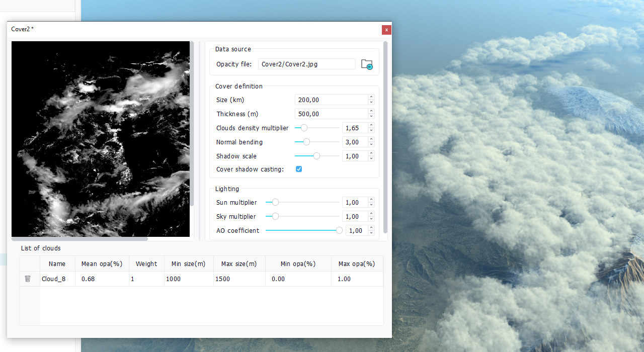Decrease Thickness (m) with the down arrow
This screenshot has width=644, height=352.
371,116
